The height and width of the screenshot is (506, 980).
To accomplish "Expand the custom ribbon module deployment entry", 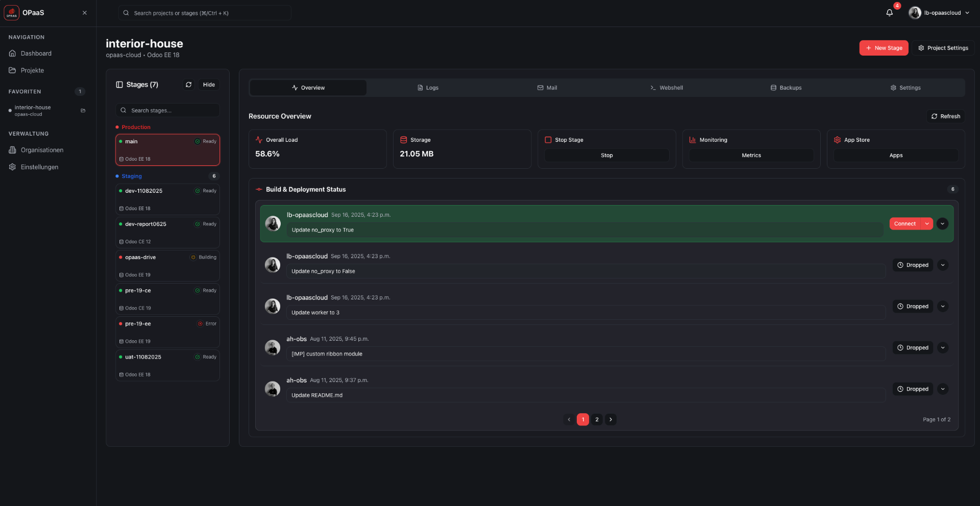I will 943,348.
